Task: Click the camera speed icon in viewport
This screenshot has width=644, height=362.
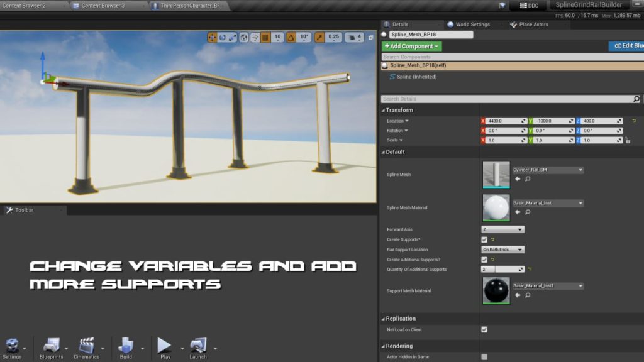Action: [x=351, y=37]
